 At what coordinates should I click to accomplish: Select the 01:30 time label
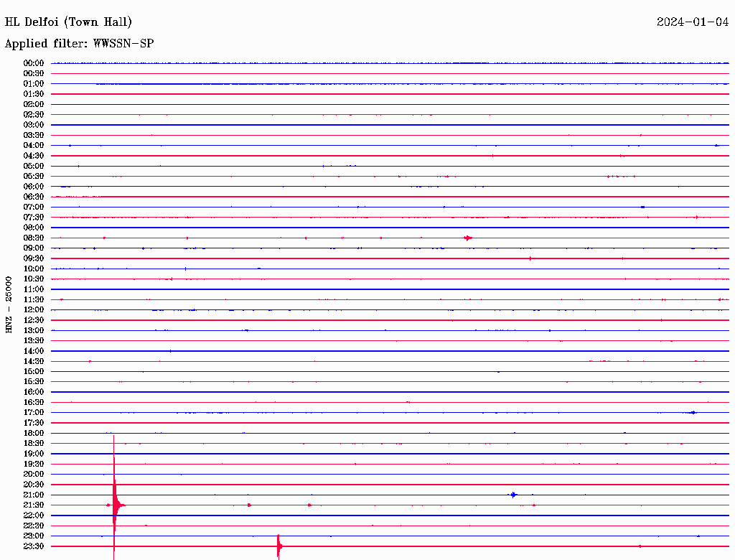34,94
